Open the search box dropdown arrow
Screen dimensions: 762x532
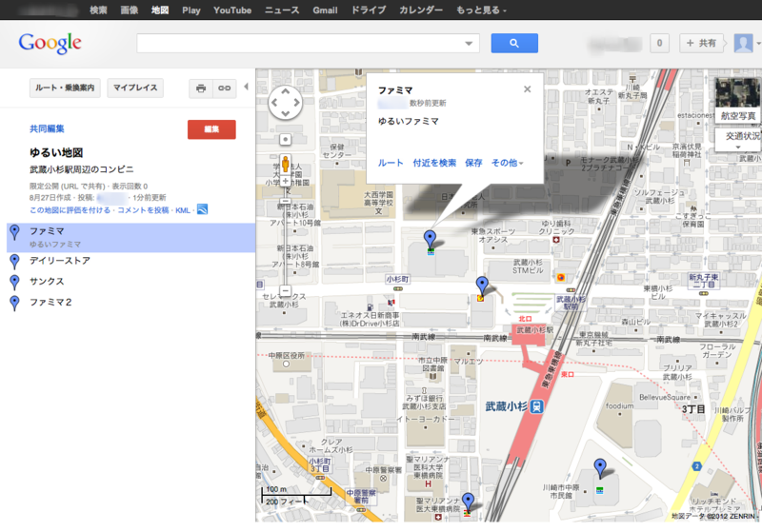(x=469, y=43)
